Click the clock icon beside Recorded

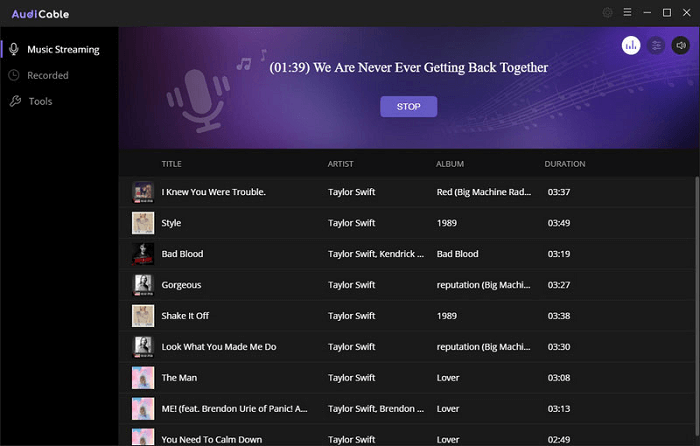[14, 75]
